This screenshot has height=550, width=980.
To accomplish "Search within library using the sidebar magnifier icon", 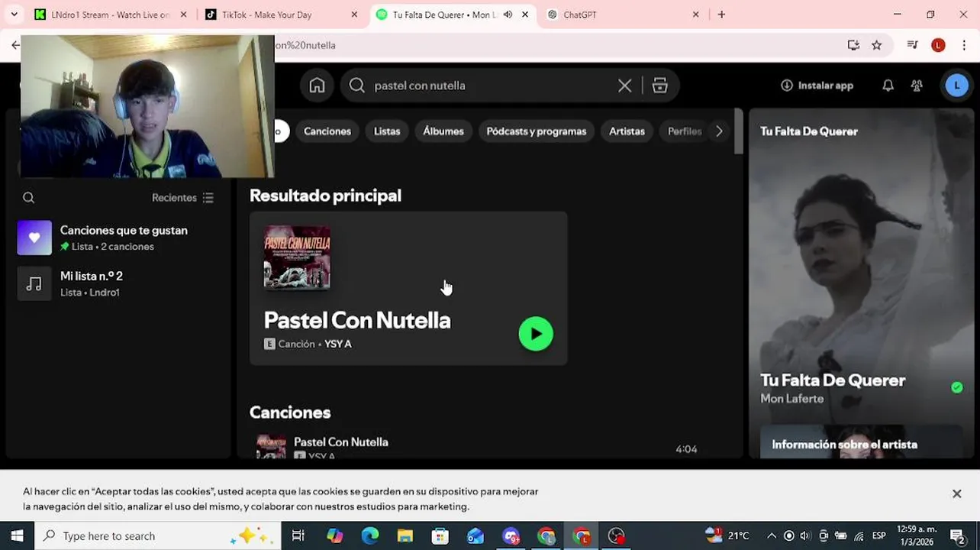I will [29, 198].
